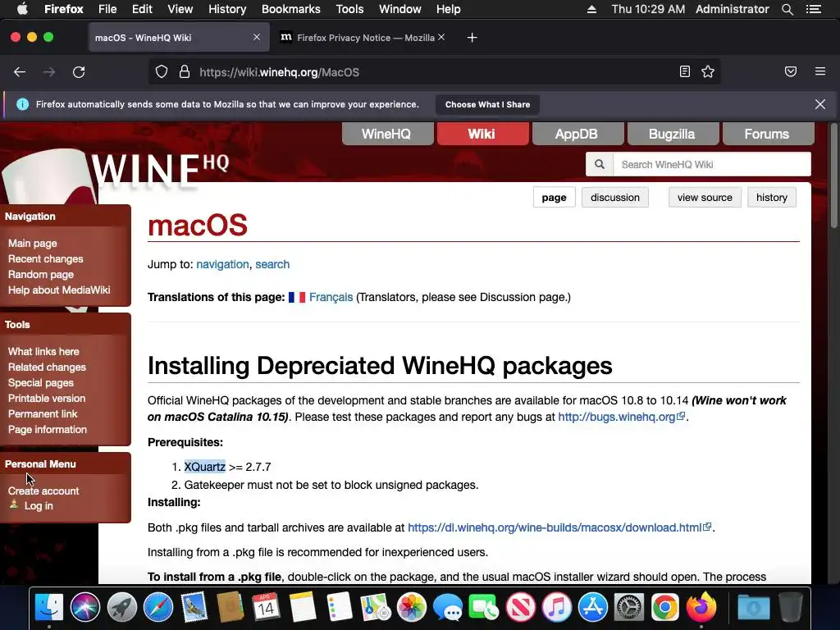Bookmark this page with star icon
The height and width of the screenshot is (630, 840).
coord(708,72)
